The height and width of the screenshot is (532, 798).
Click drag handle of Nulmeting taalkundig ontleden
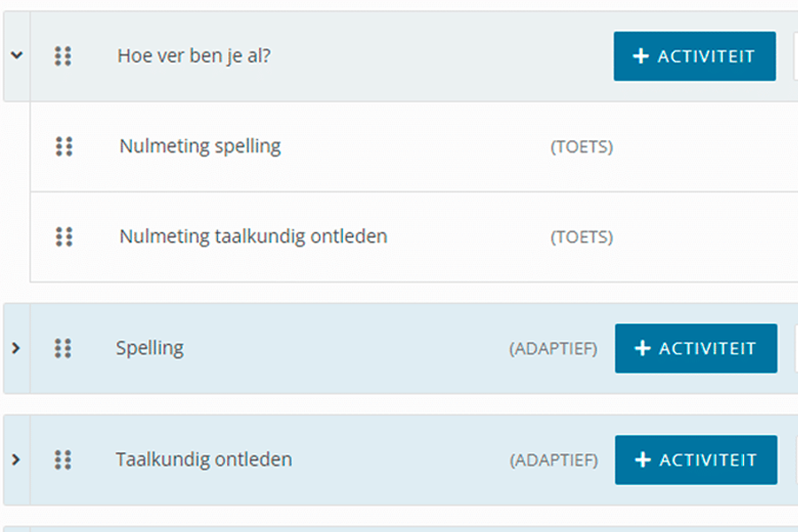tap(64, 237)
